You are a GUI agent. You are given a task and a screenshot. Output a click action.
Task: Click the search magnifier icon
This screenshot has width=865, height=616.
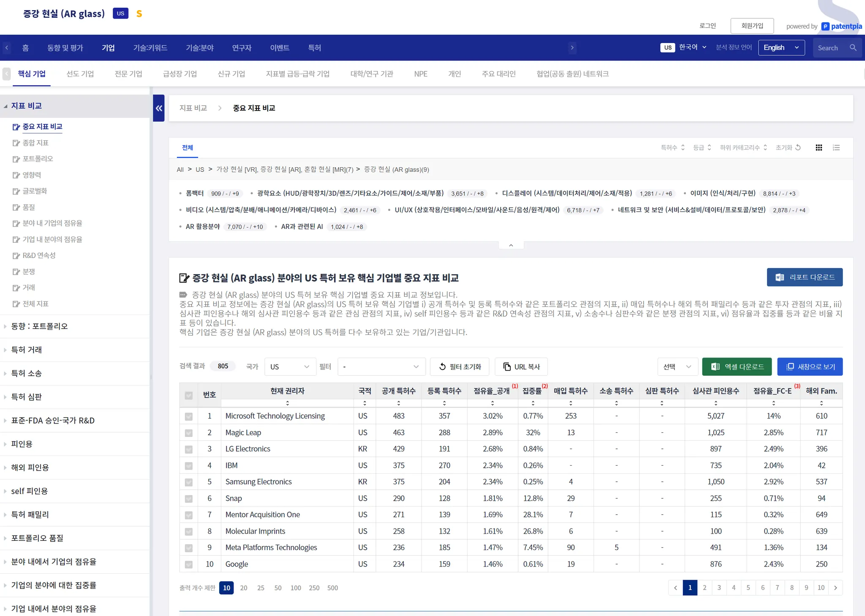click(x=853, y=48)
